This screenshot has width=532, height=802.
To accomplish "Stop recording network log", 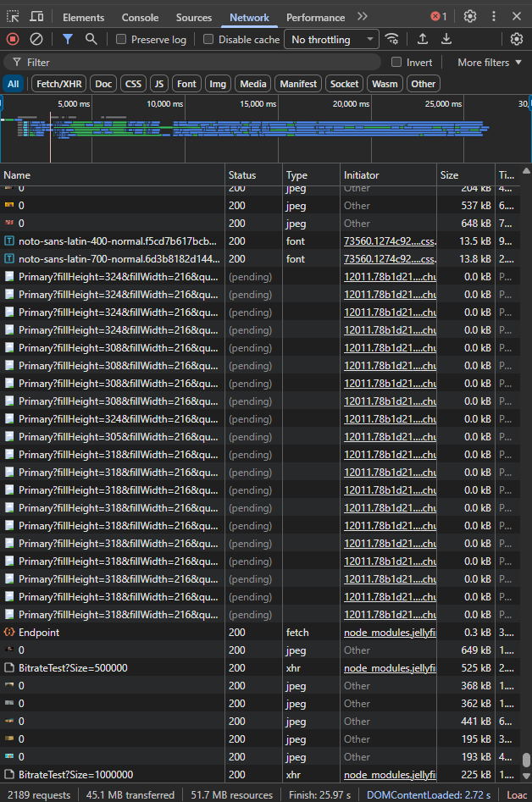I will (x=13, y=39).
